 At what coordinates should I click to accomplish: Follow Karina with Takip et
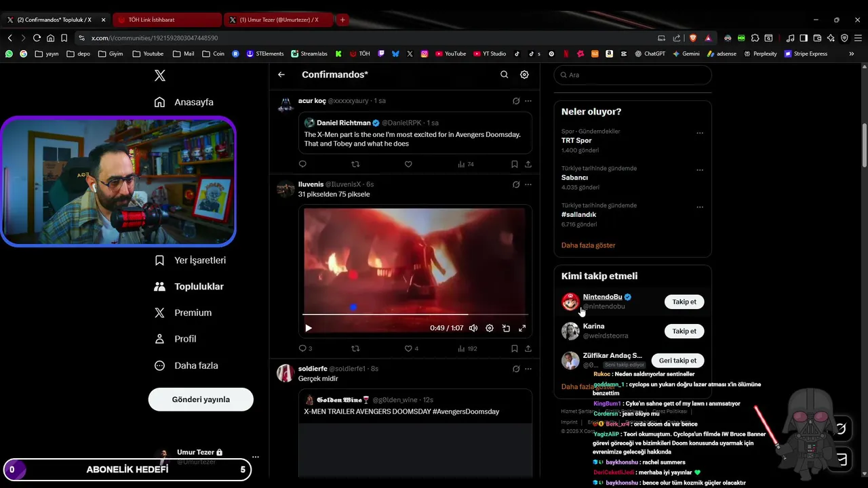point(684,331)
